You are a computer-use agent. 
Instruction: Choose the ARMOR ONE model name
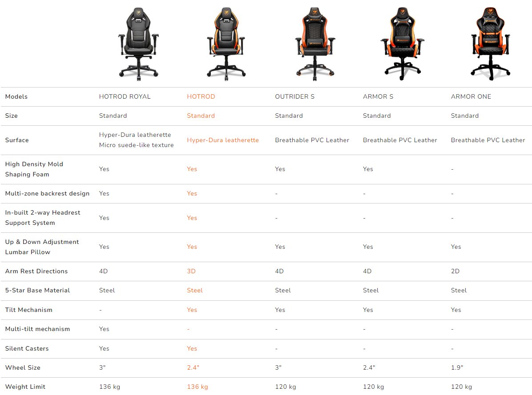coord(471,96)
